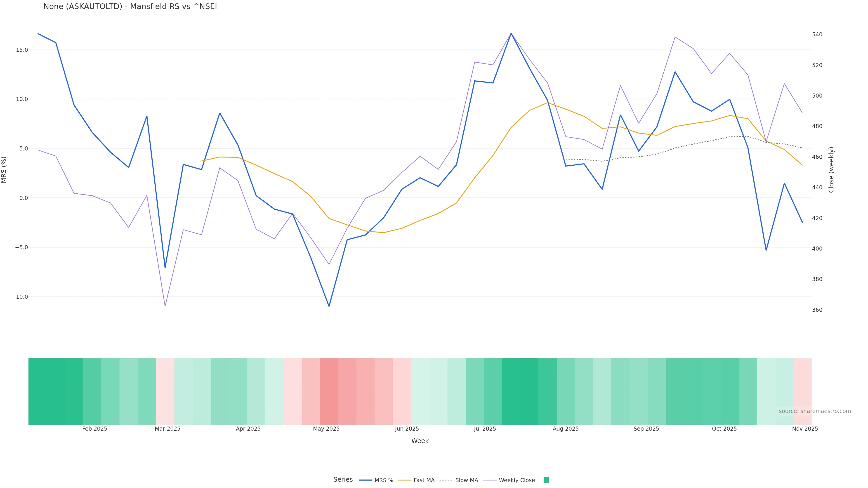
Task: Open the sharemaestro.com source watermark
Action: 814,411
